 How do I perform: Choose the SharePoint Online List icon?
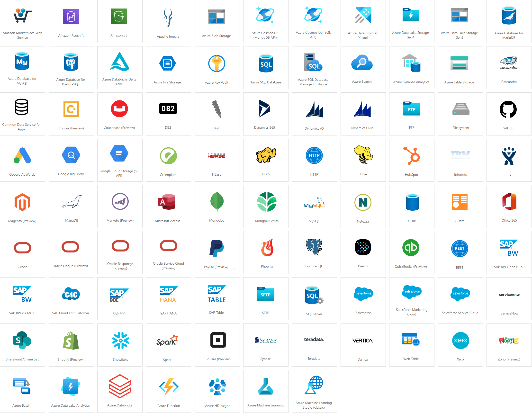point(22,340)
